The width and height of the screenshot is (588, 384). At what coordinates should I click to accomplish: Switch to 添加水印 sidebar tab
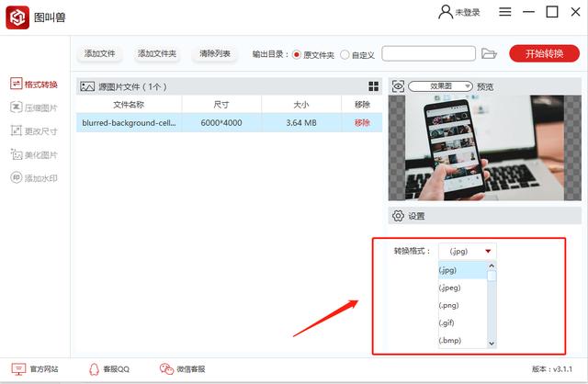click(34, 177)
